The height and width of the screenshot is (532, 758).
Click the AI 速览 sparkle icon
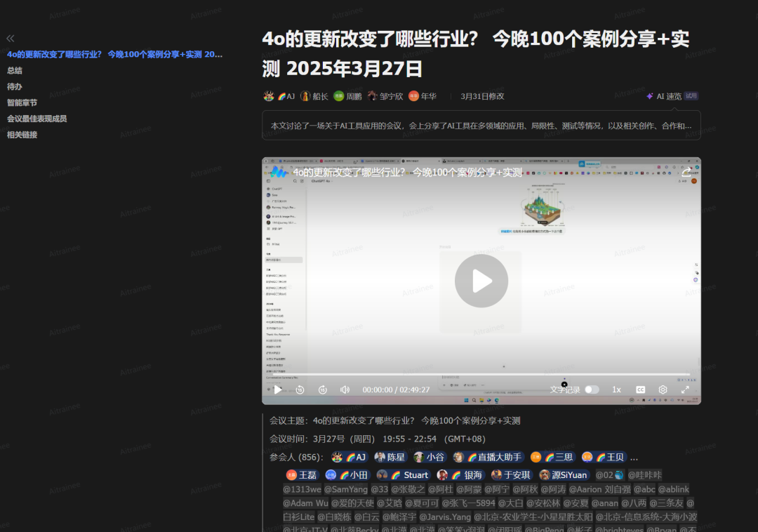pyautogui.click(x=650, y=96)
